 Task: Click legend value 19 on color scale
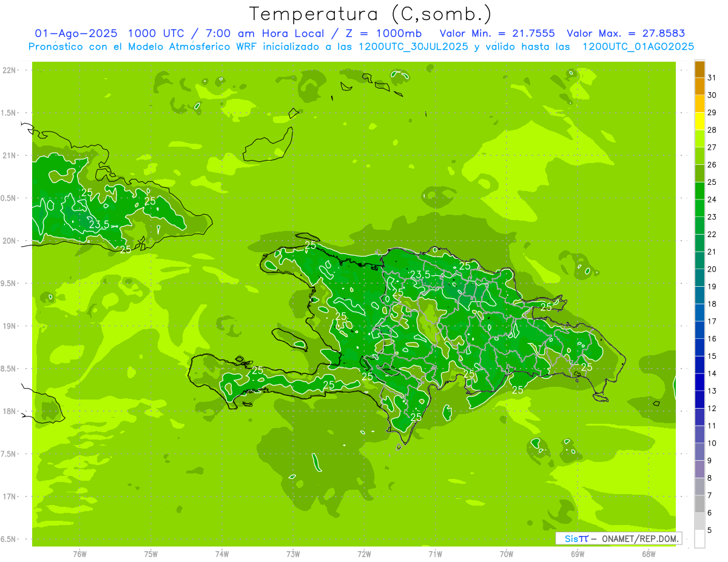712,287
